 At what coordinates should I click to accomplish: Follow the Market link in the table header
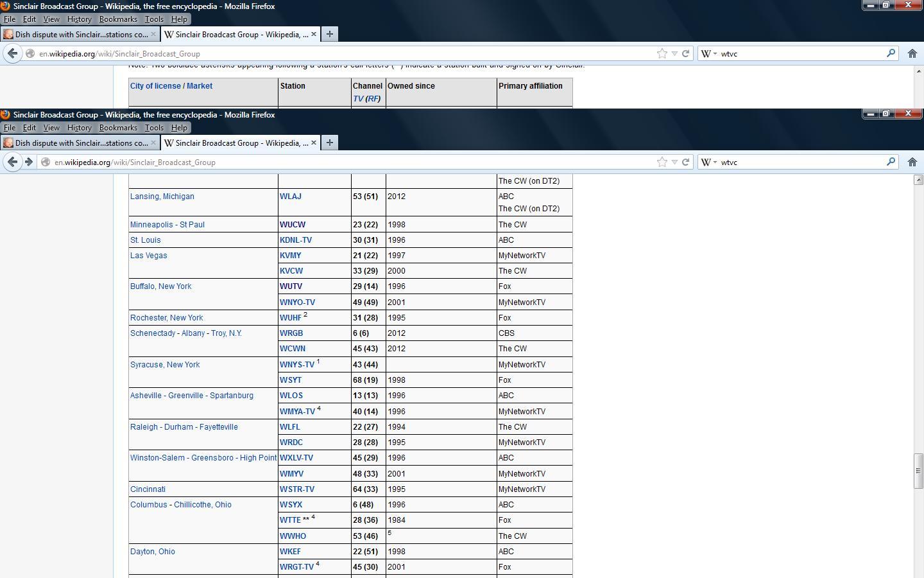pos(200,86)
